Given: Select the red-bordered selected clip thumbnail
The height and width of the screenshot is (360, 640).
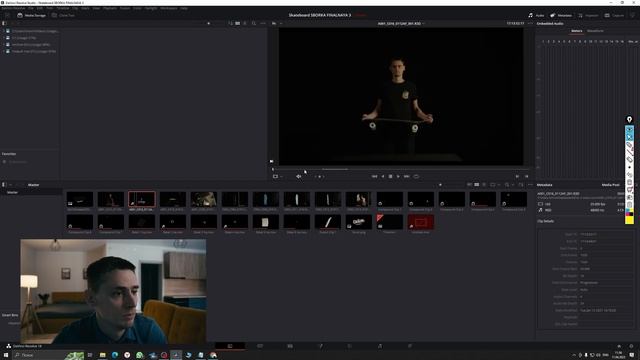Looking at the screenshot, I should tap(142, 199).
